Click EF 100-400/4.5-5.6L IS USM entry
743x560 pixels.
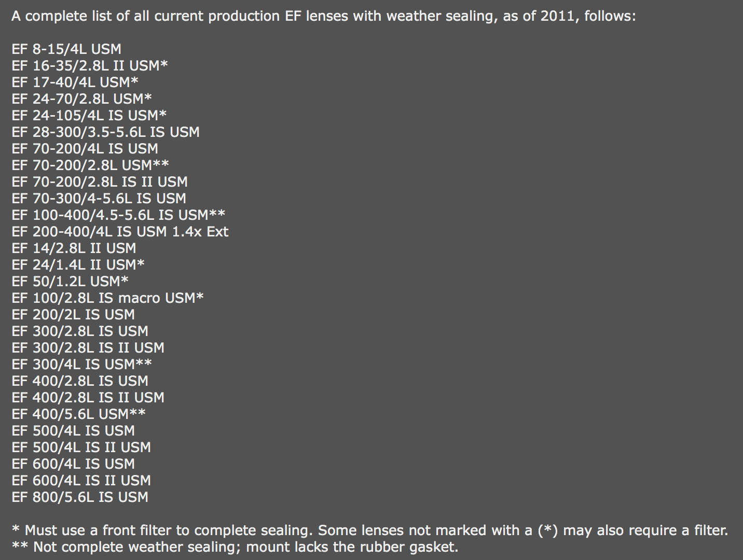click(x=118, y=215)
